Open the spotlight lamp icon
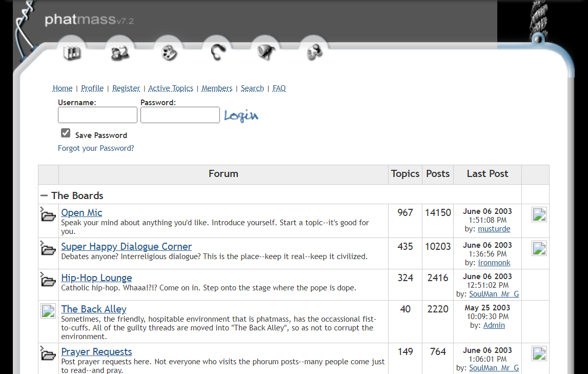The height and width of the screenshot is (374, 588). point(266,52)
